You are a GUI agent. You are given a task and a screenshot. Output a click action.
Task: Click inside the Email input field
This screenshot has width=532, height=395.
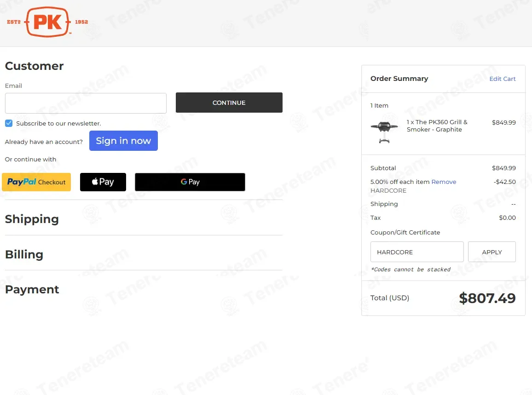pos(86,103)
